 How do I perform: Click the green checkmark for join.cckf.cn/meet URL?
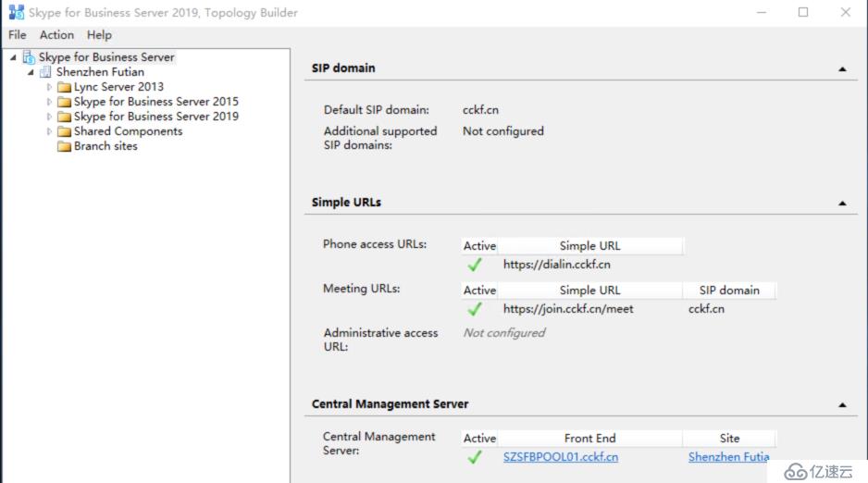[x=475, y=309]
